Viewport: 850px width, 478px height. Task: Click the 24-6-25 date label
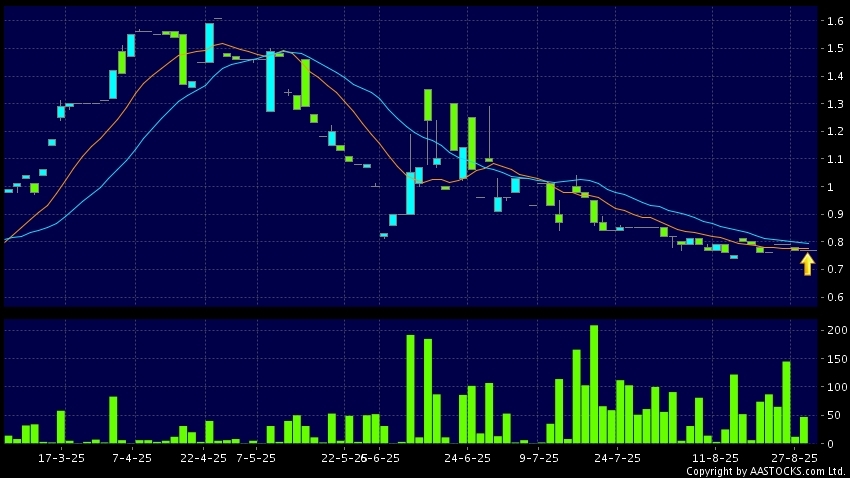[467, 458]
